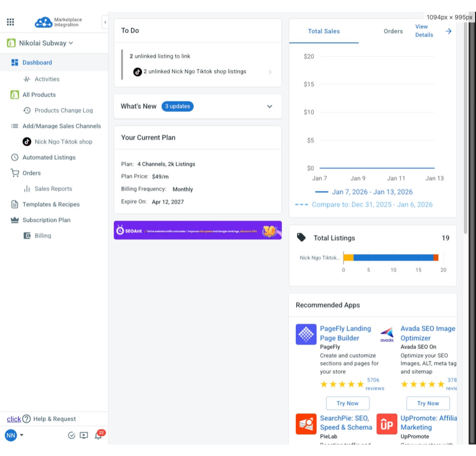Open the View Details link
The image size is (476, 456).
pos(424,31)
